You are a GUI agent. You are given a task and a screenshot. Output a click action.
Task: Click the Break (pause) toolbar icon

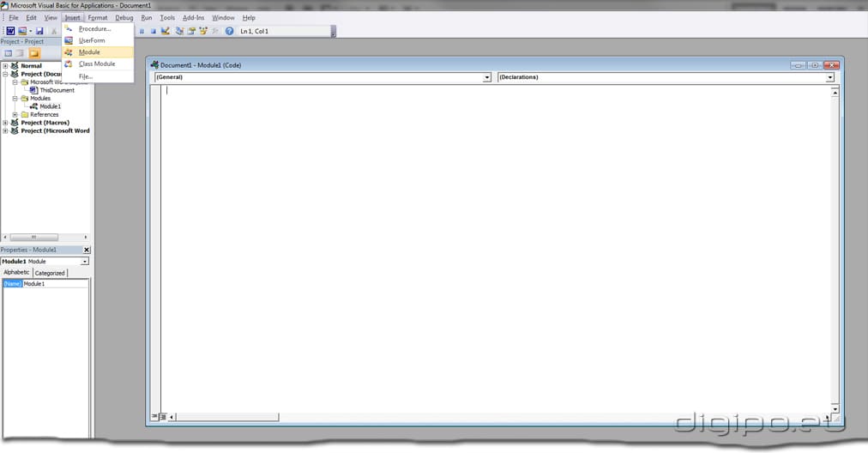(x=142, y=32)
